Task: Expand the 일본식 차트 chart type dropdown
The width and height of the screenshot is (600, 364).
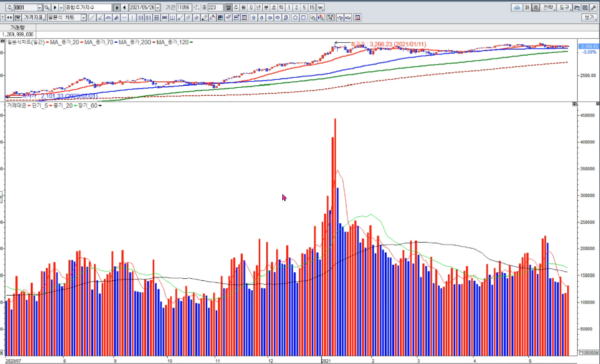Action: pyautogui.click(x=83, y=17)
